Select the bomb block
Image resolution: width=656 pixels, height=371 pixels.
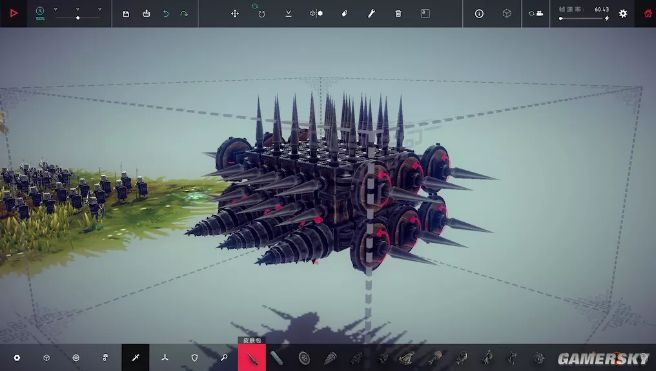539,358
